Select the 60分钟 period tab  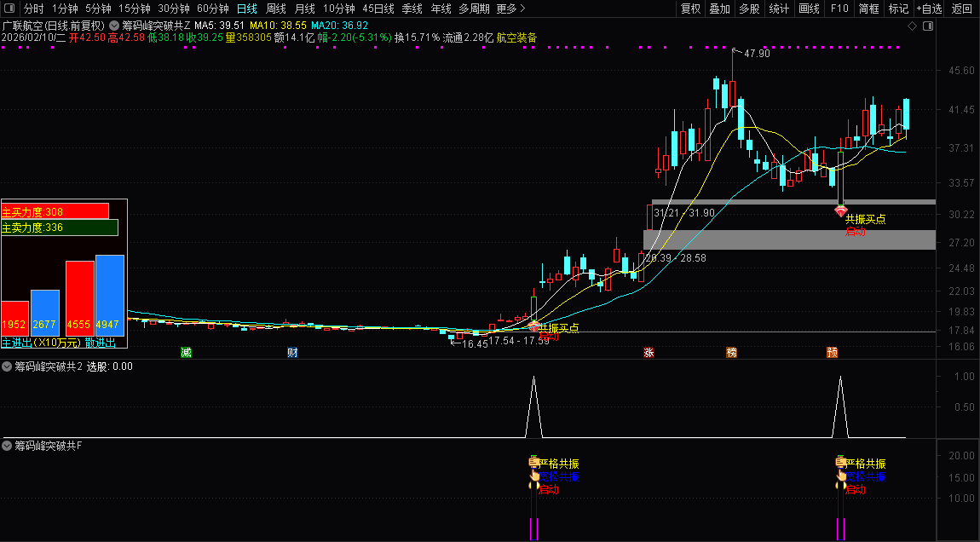[x=213, y=9]
